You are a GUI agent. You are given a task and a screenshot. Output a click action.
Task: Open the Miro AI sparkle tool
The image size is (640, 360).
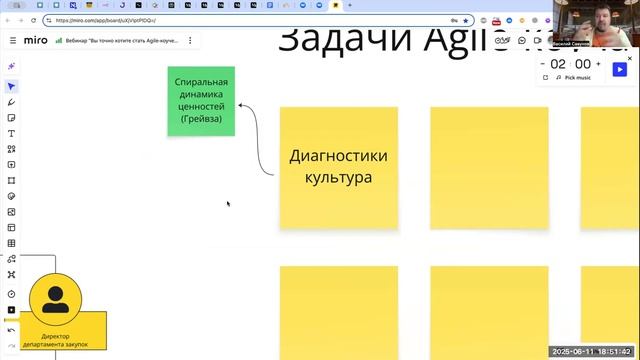[x=11, y=66]
